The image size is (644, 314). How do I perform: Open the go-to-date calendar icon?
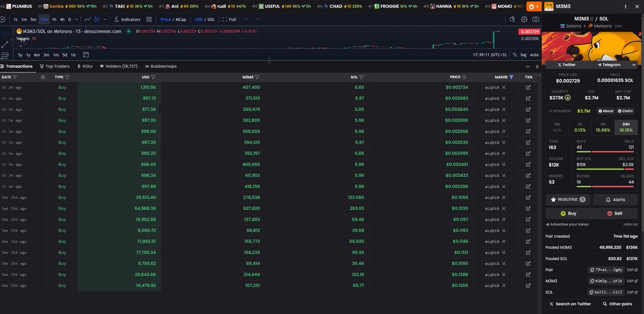click(86, 55)
